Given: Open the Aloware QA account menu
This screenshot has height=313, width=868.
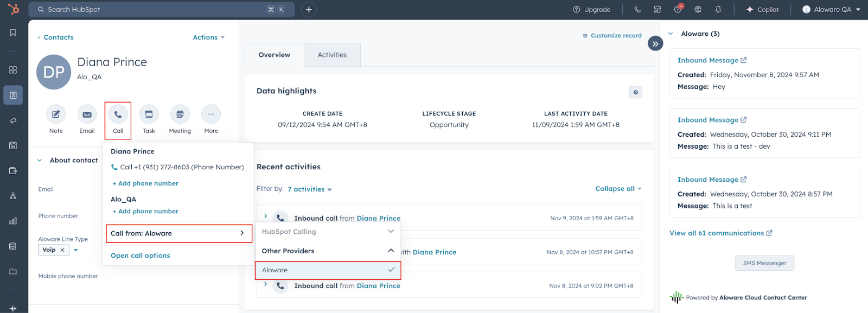Looking at the screenshot, I should point(831,9).
